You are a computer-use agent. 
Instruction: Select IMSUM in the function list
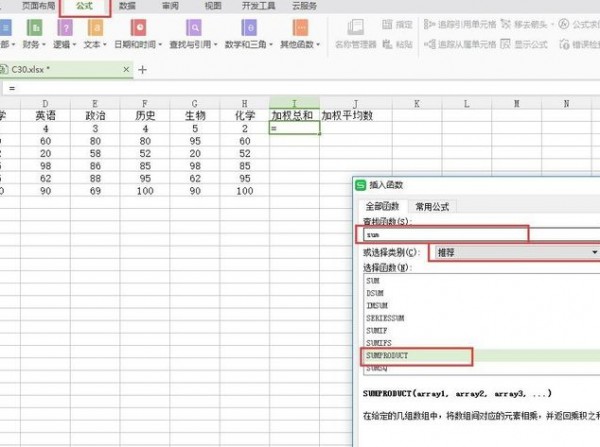pyautogui.click(x=481, y=305)
